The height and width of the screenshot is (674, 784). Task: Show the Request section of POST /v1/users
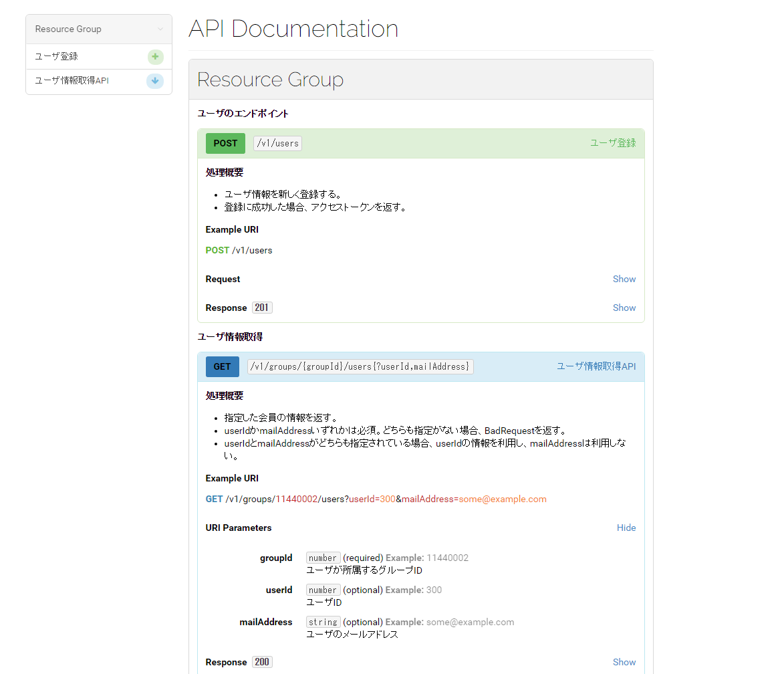(x=624, y=279)
